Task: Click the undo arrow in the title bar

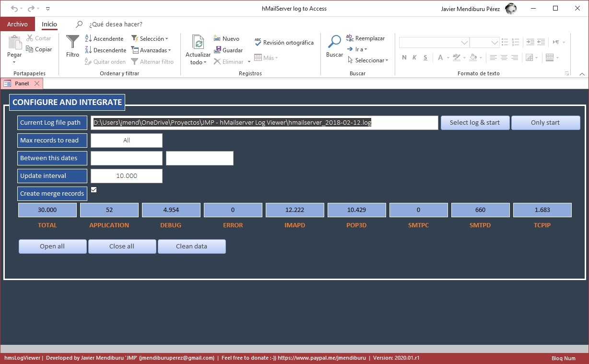Action: (14, 9)
